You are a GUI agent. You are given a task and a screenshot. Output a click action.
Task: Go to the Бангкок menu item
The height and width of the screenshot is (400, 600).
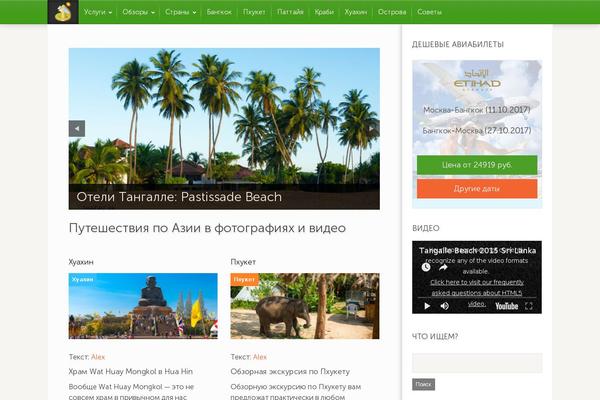pos(219,12)
